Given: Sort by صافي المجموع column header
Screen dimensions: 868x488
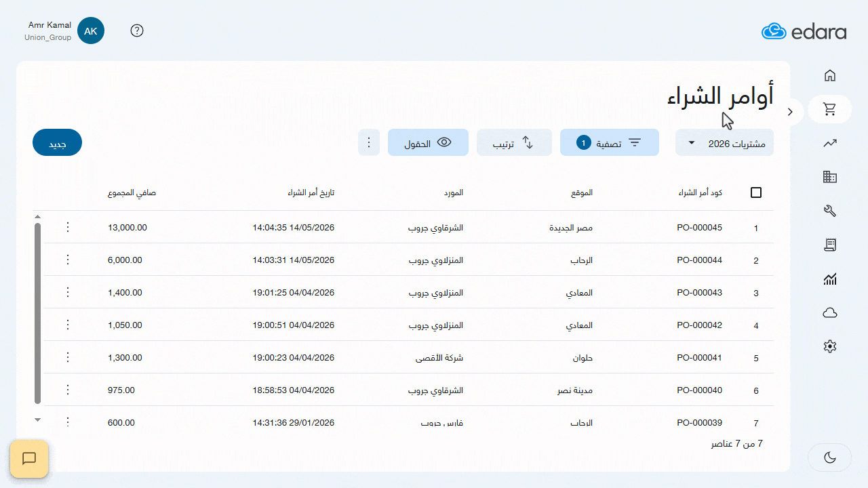Looking at the screenshot, I should (132, 192).
